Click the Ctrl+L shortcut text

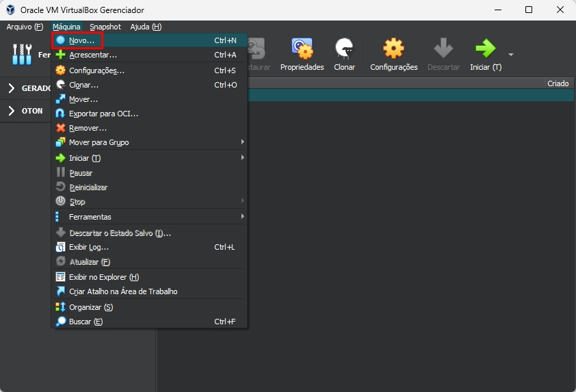point(224,247)
